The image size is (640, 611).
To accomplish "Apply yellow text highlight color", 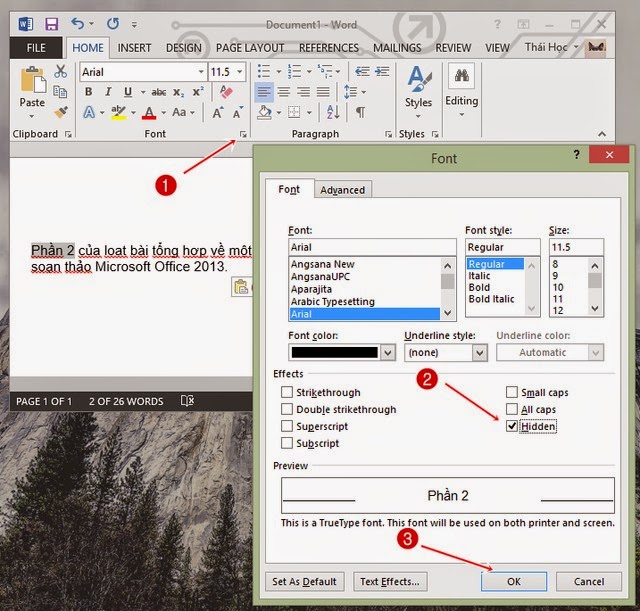I will click(x=118, y=112).
